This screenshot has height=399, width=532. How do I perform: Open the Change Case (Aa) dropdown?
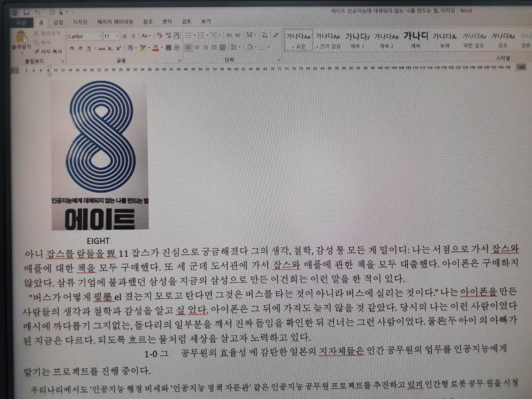[146, 36]
